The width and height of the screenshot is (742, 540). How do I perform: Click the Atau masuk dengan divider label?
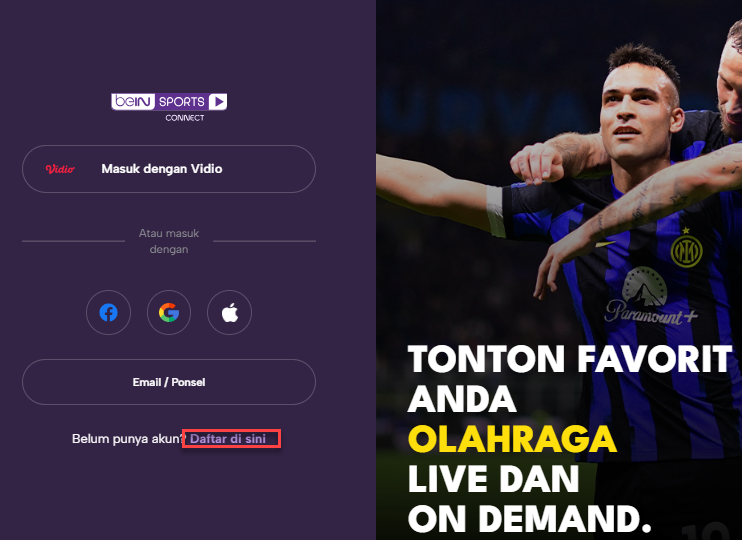pyautogui.click(x=169, y=241)
